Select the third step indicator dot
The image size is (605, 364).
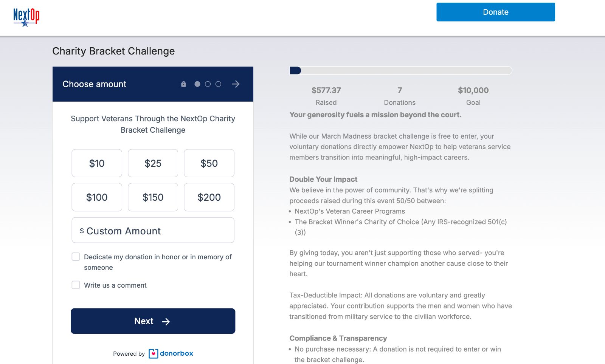coord(218,84)
